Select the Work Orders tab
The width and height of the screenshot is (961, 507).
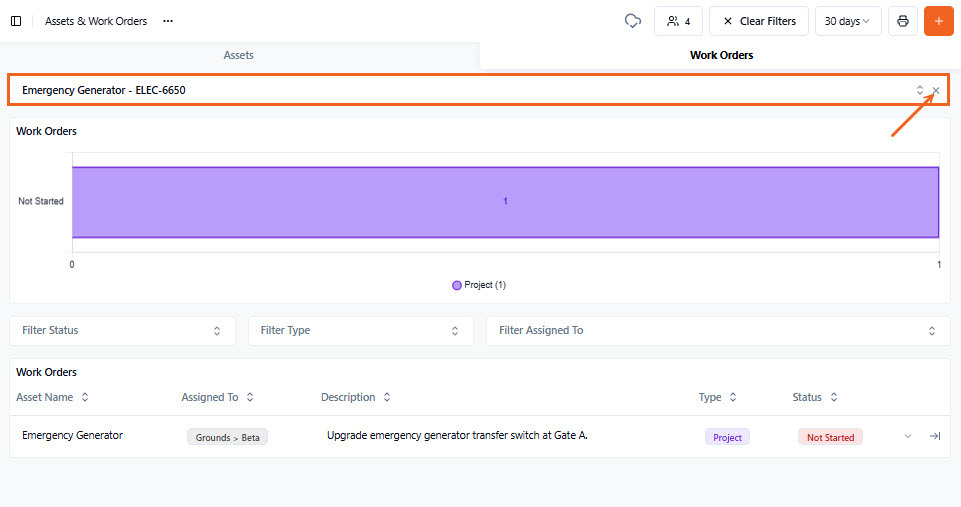click(x=721, y=55)
